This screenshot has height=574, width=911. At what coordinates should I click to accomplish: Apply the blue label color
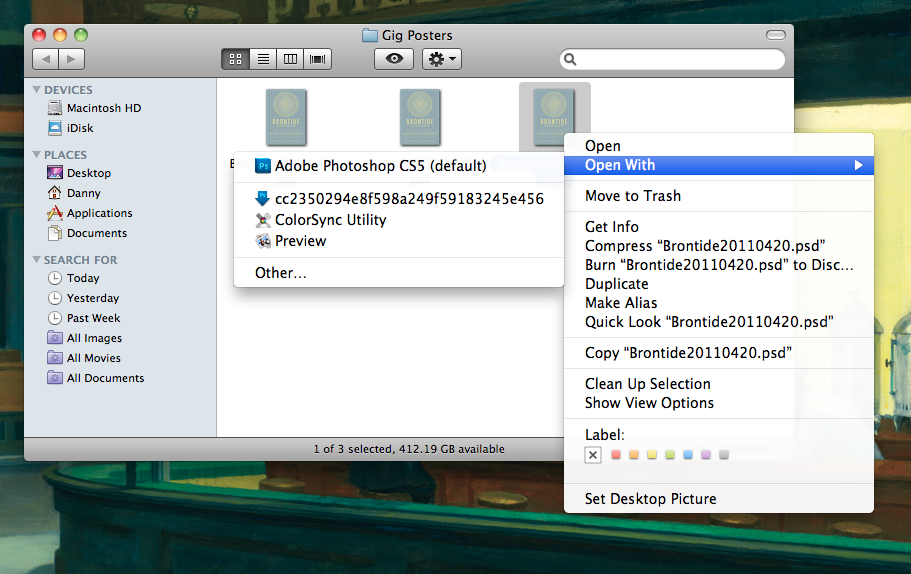click(x=688, y=454)
